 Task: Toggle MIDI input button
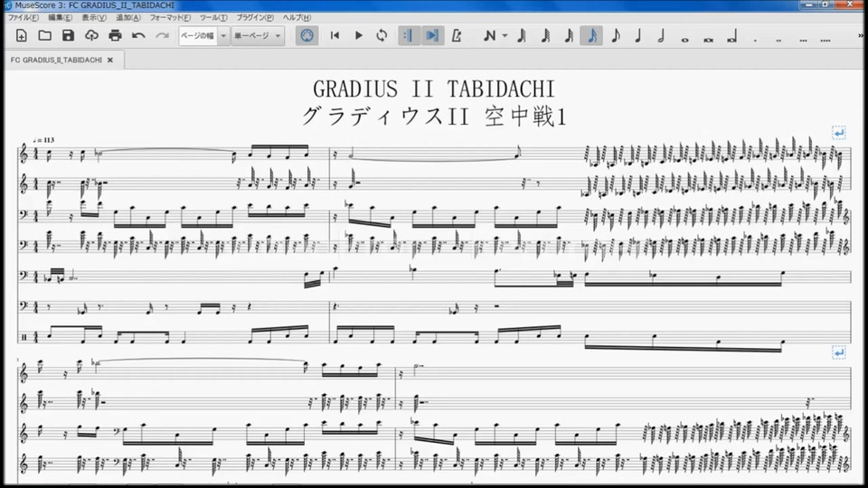(307, 36)
